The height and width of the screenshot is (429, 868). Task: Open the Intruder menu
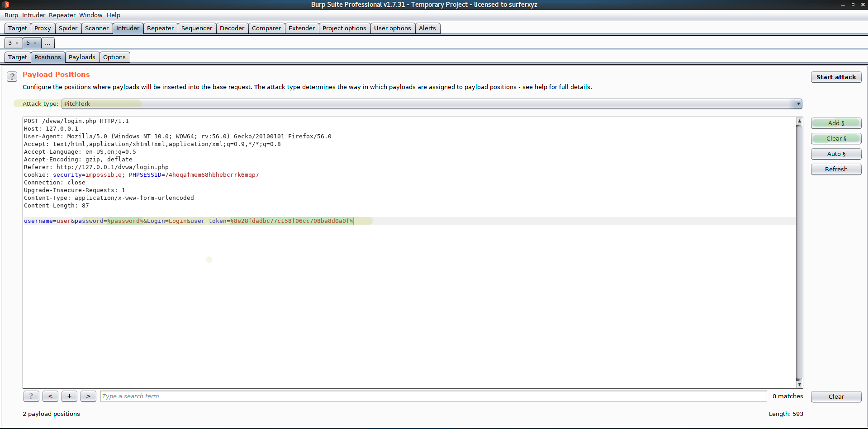[33, 15]
